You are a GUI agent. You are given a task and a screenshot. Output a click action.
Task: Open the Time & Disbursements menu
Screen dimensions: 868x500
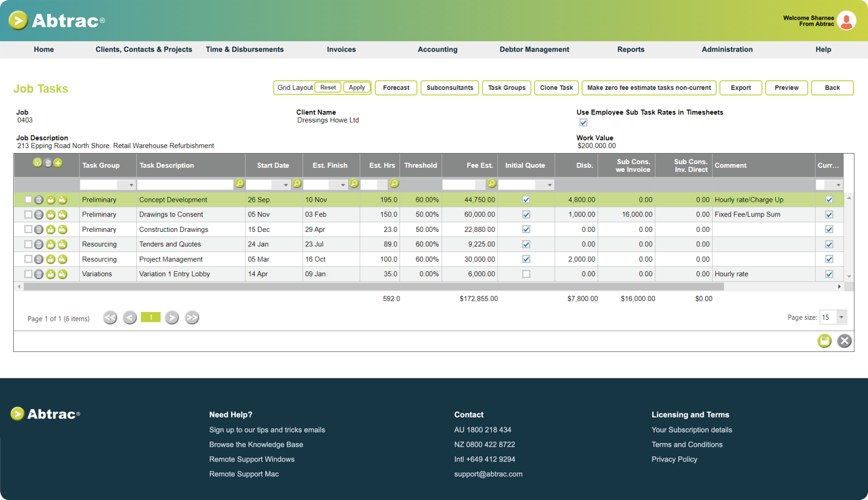click(245, 50)
